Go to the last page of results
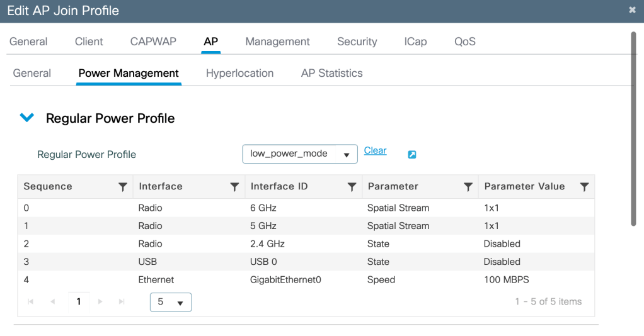This screenshot has width=644, height=336. [122, 302]
